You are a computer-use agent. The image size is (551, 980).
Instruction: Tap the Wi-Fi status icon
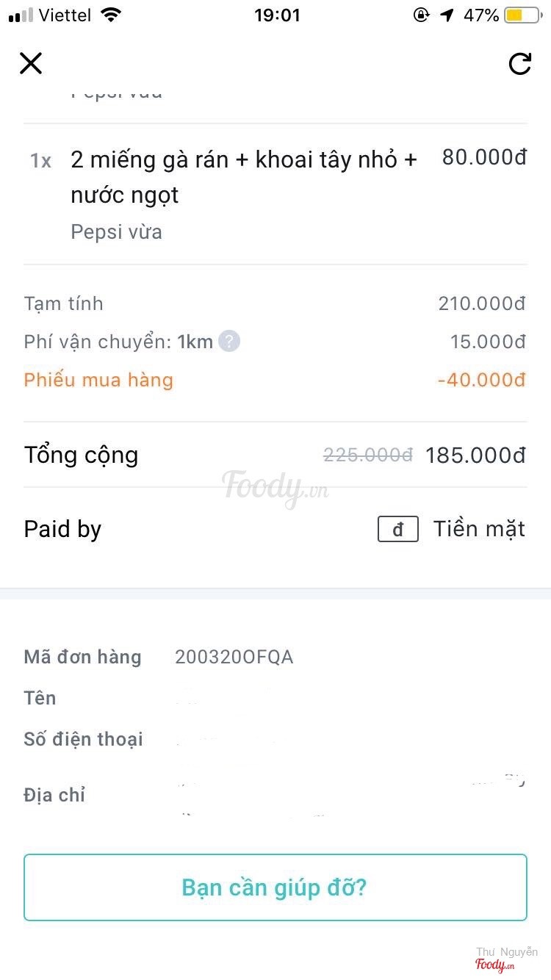click(111, 15)
